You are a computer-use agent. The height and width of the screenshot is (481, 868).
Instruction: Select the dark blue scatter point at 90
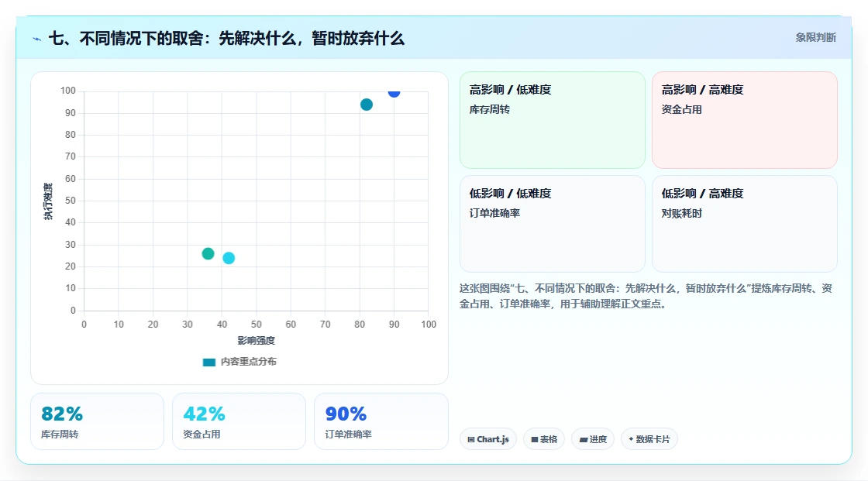click(394, 92)
